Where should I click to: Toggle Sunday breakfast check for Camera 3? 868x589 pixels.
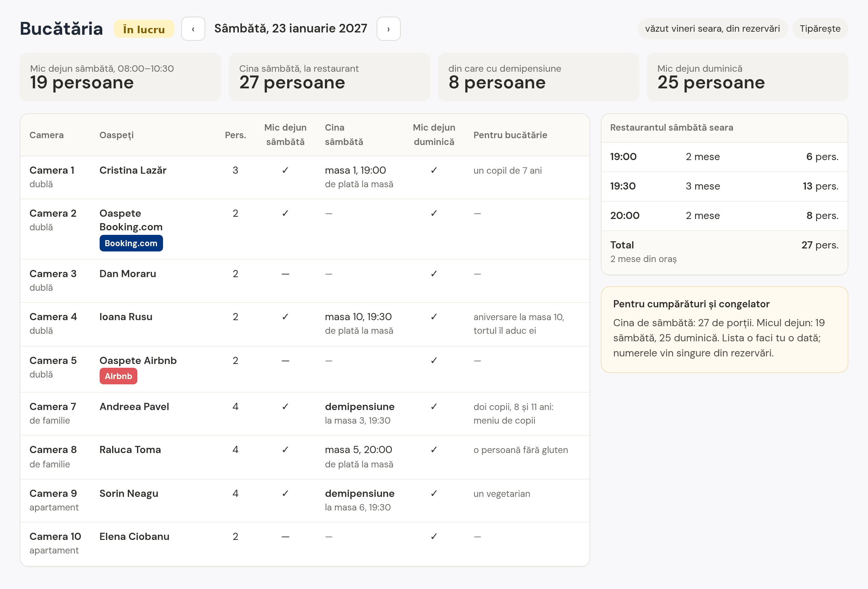tap(434, 274)
